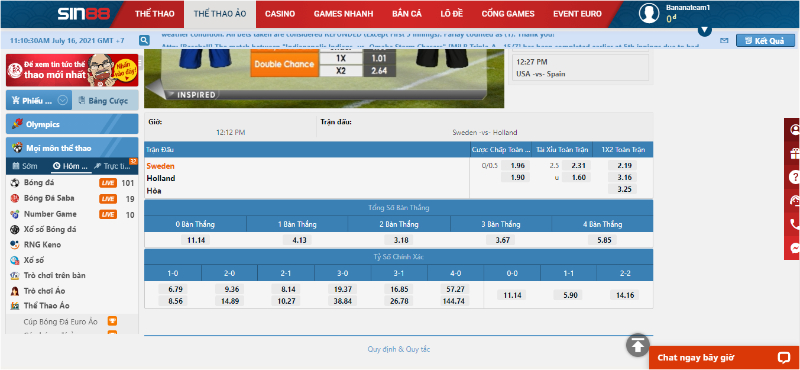
Task: Click the LIVE badge next to Bóng Đá Saba
Action: tap(108, 199)
